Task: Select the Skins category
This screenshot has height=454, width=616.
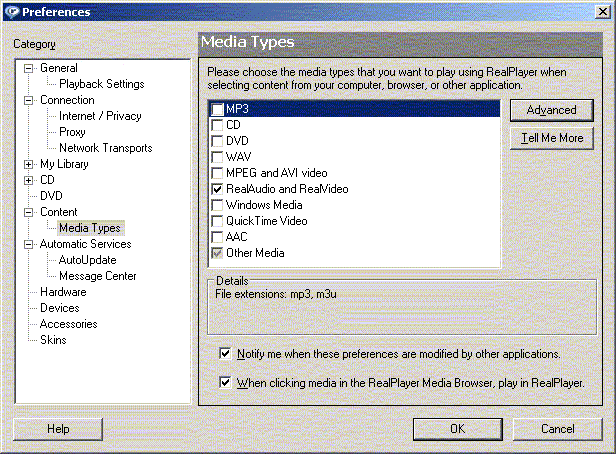Action: click(53, 340)
